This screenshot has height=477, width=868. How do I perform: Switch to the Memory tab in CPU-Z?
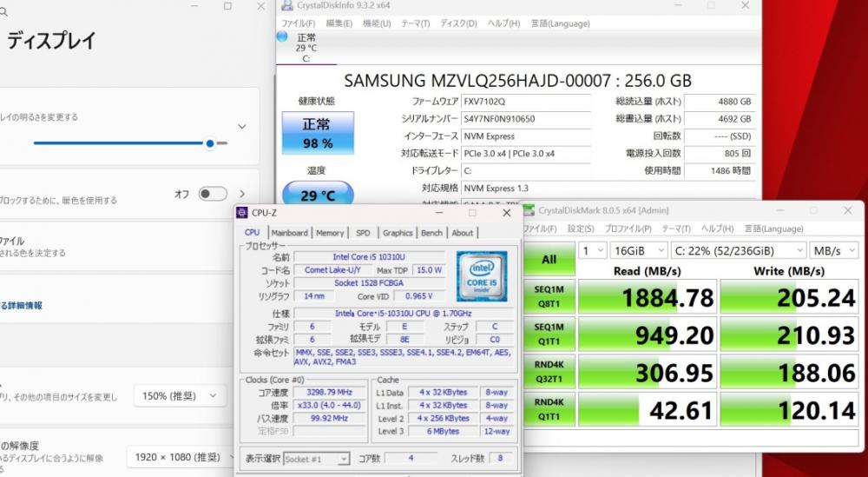pos(330,233)
